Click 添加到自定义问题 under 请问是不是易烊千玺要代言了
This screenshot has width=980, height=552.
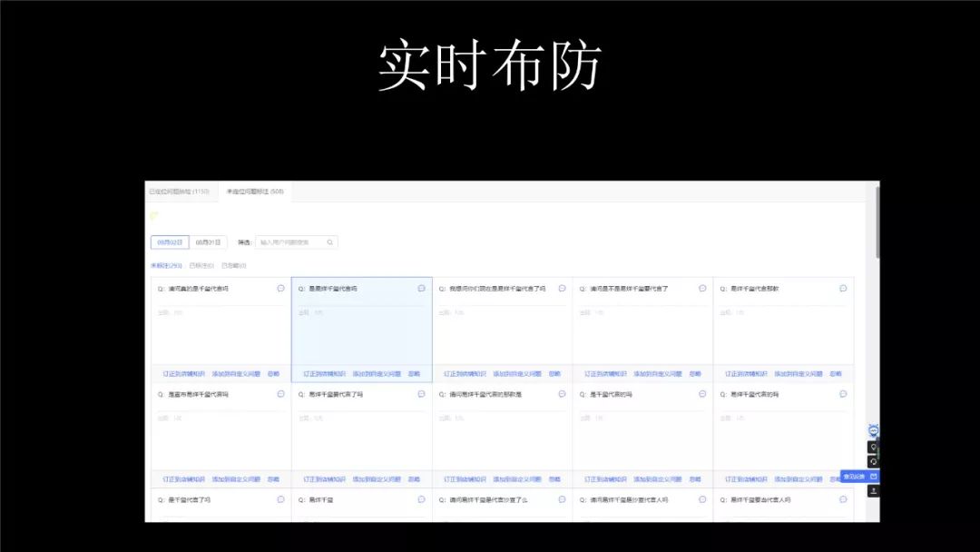658,374
